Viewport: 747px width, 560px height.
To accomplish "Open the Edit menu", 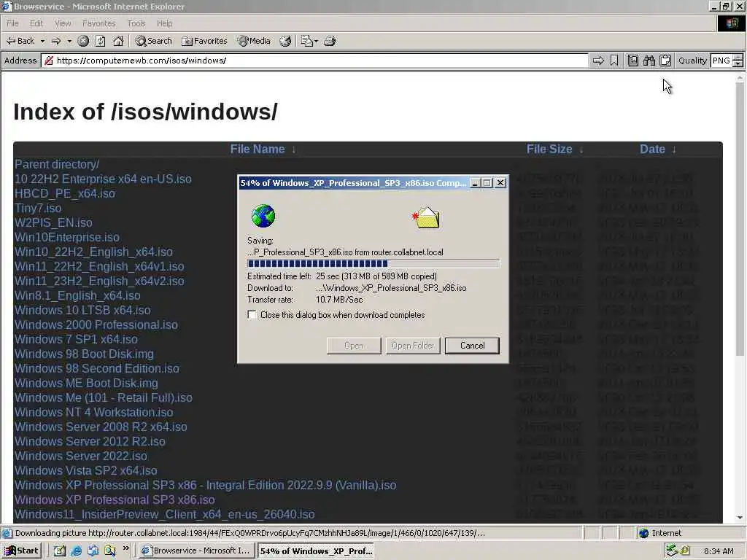I will [x=36, y=23].
